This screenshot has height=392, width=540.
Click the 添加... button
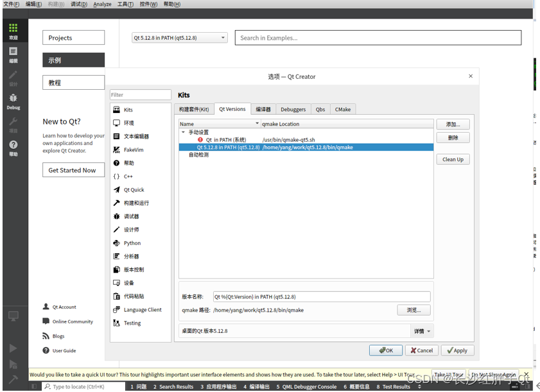click(x=453, y=124)
